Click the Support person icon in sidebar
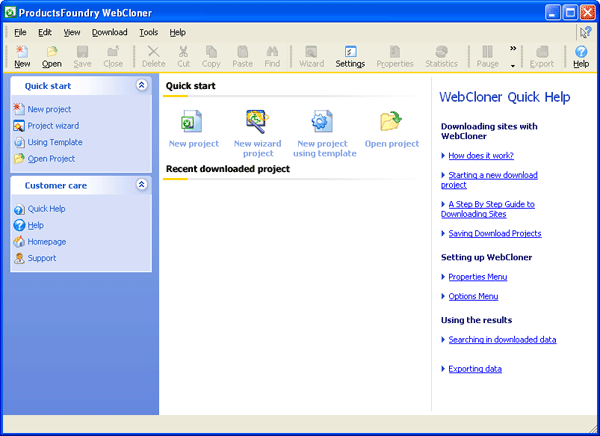 tap(19, 258)
